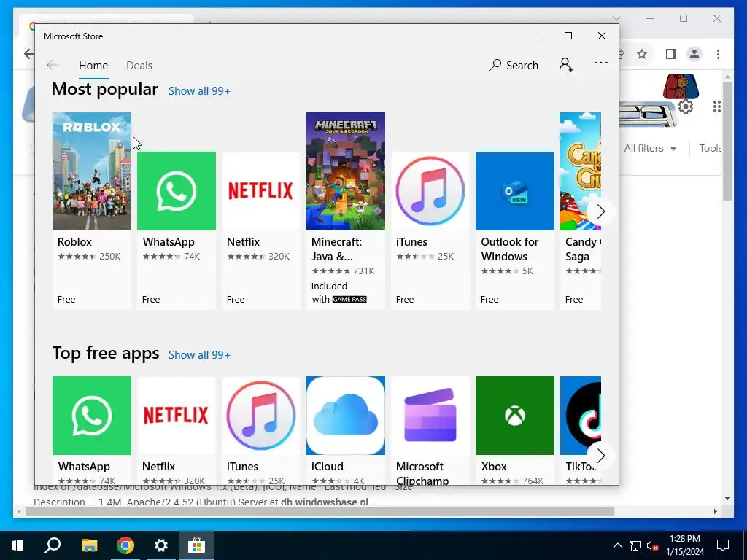
Task: Open Google apps grid in Chrome
Action: pos(716,106)
